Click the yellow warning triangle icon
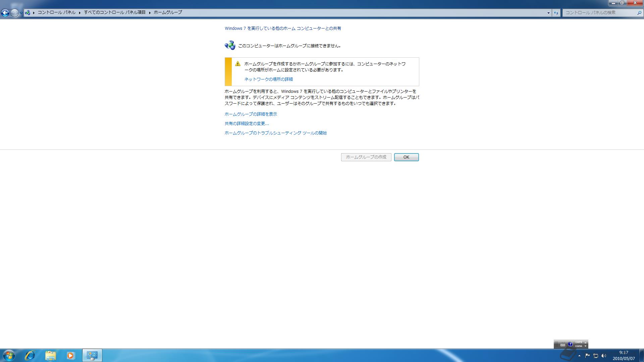Image resolution: width=644 pixels, height=362 pixels. 238,64
